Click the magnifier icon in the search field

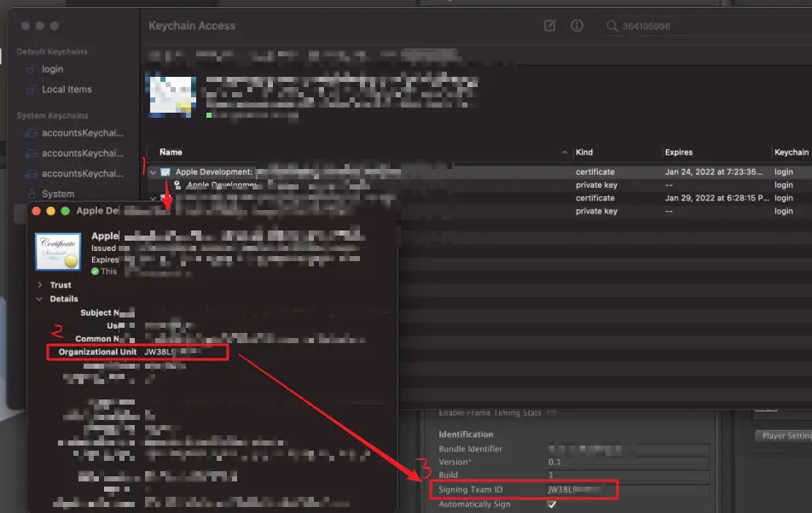click(x=612, y=26)
